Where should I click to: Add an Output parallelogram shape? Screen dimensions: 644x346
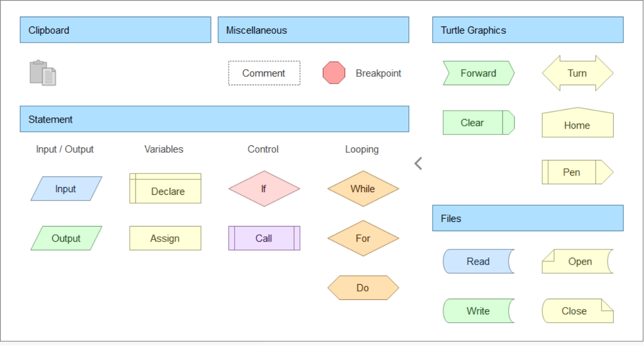coord(66,238)
